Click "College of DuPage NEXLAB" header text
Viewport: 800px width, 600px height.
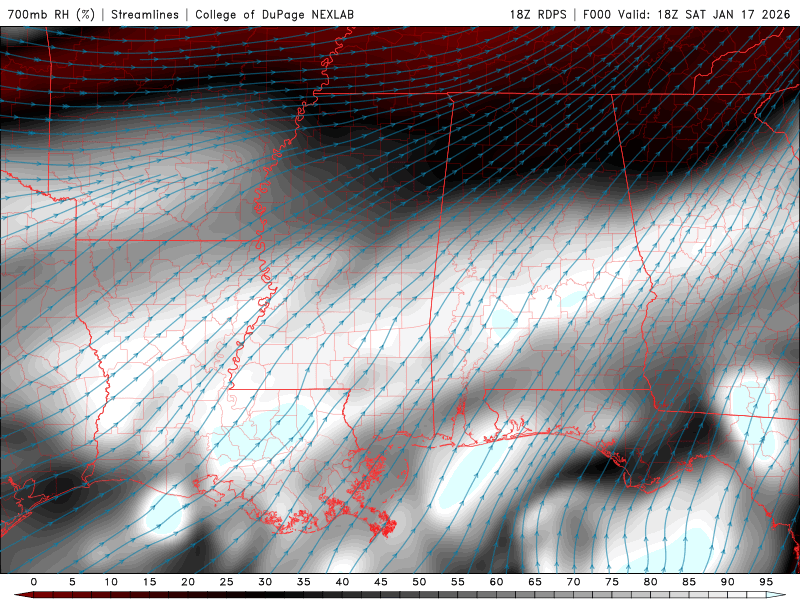(274, 14)
